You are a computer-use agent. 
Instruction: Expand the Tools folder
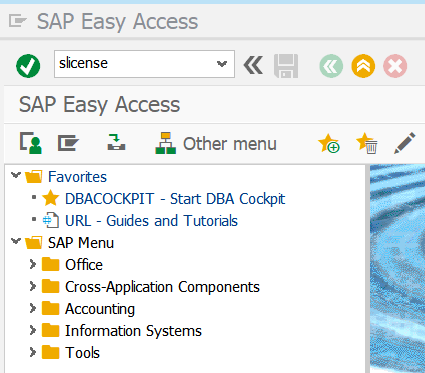tap(32, 353)
